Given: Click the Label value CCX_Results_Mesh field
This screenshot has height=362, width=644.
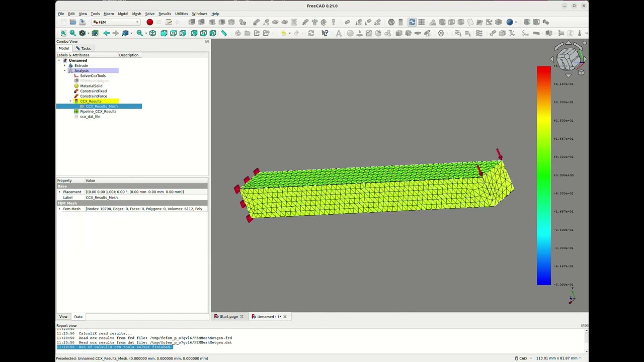Looking at the screenshot, I should click(x=146, y=198).
